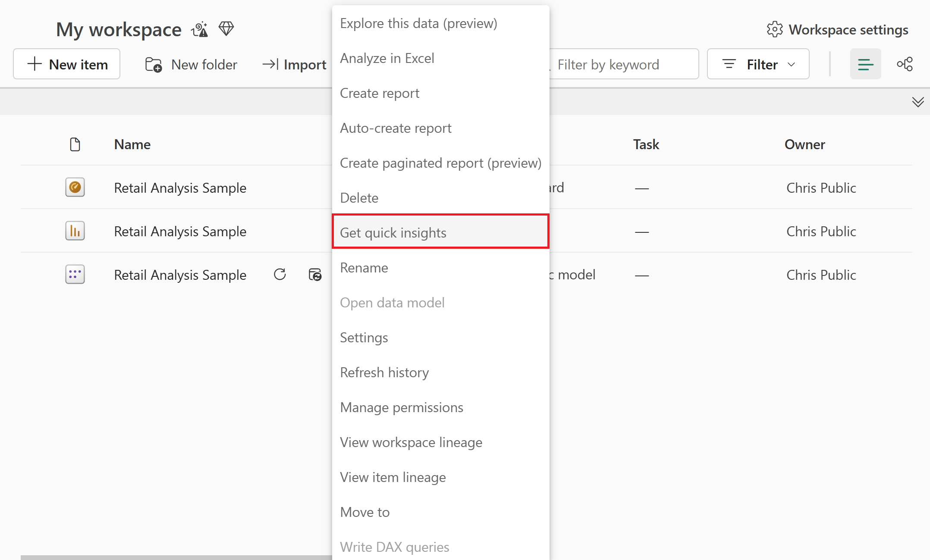This screenshot has width=930, height=560.
Task: Click the report bar chart icon
Action: click(x=75, y=231)
